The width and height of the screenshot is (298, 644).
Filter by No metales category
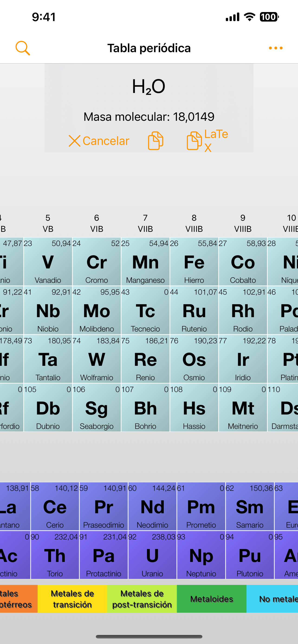272,599
